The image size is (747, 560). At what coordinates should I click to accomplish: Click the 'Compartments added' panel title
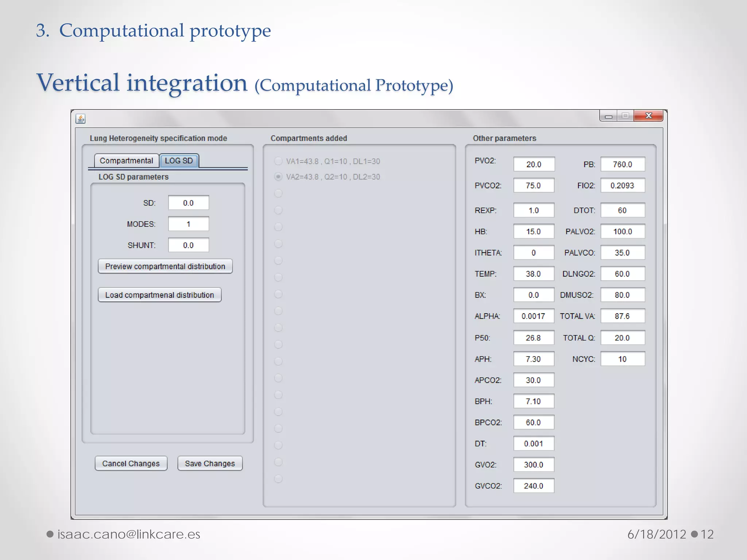pos(309,138)
